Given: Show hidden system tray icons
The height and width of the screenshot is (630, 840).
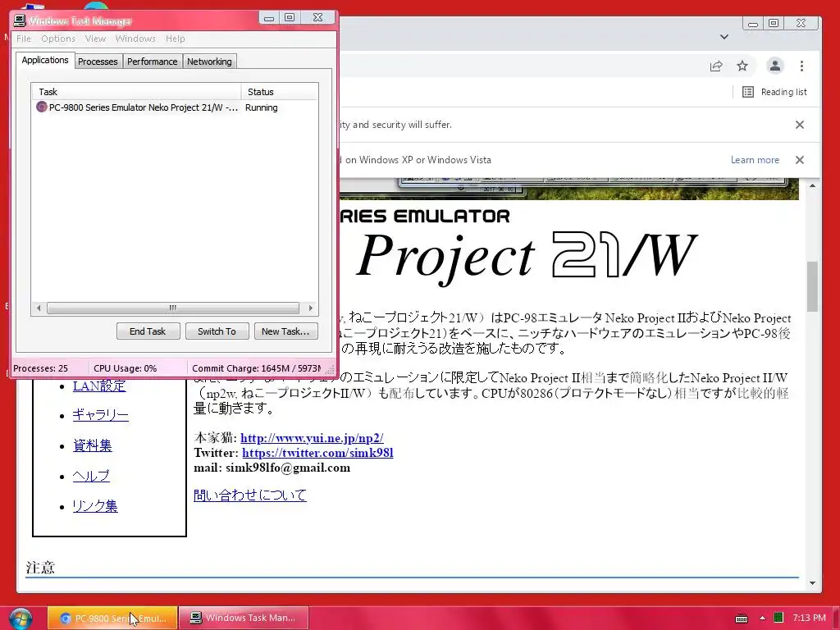Looking at the screenshot, I should coord(762,619).
